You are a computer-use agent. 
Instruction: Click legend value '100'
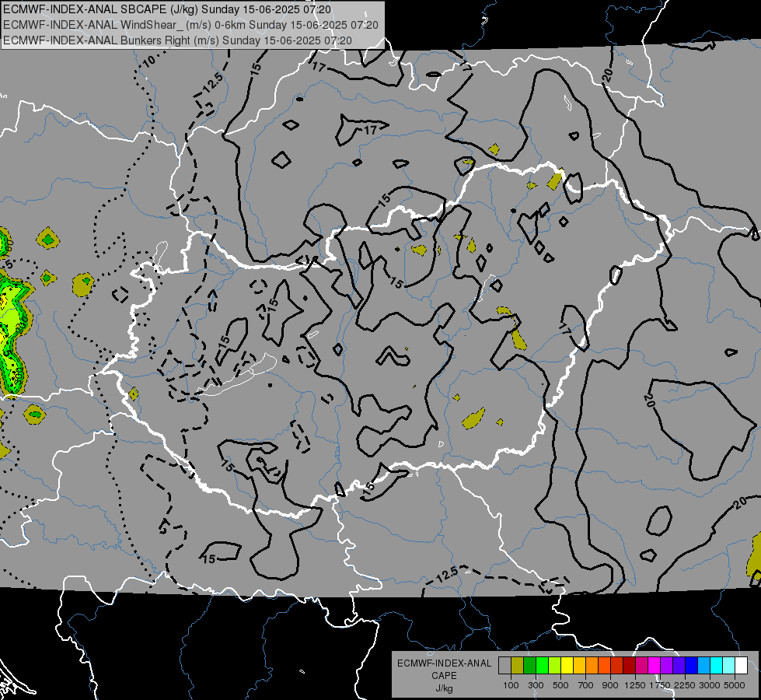511,685
